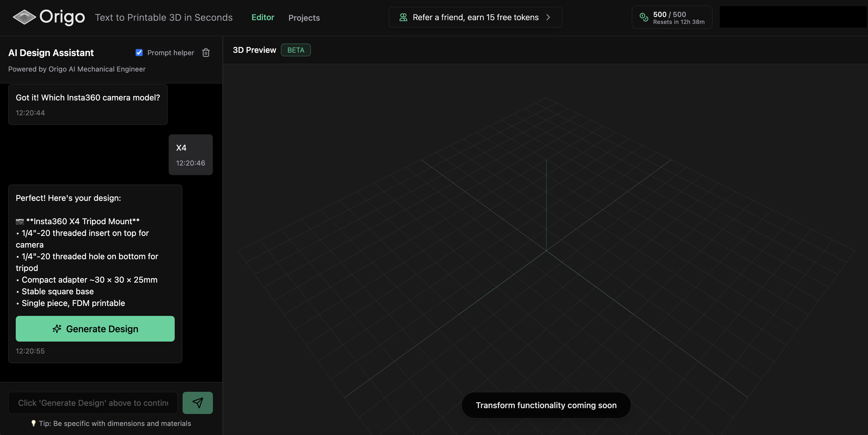Expand the referral banner chevron arrow
868x435 pixels.
coord(548,17)
